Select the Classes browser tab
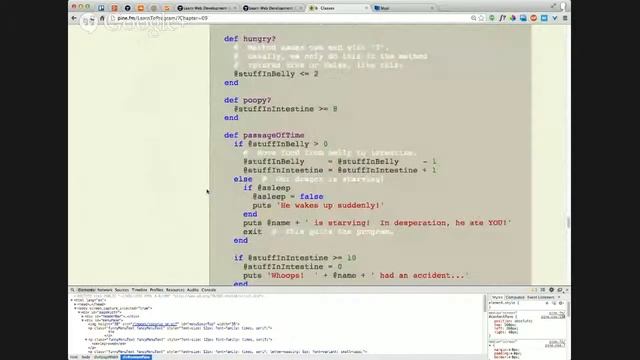 click(x=338, y=8)
